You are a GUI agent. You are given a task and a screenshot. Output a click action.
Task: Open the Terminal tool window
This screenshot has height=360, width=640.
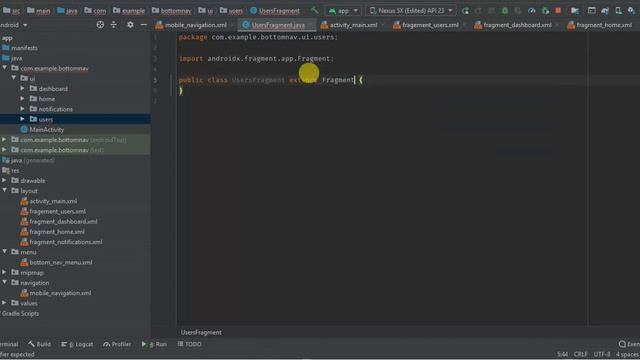click(x=9, y=344)
